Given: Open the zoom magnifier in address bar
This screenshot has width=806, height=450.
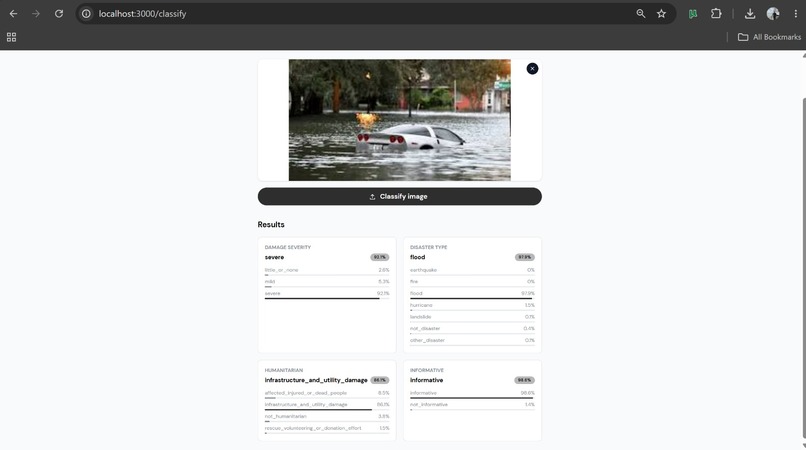Looking at the screenshot, I should [x=640, y=14].
